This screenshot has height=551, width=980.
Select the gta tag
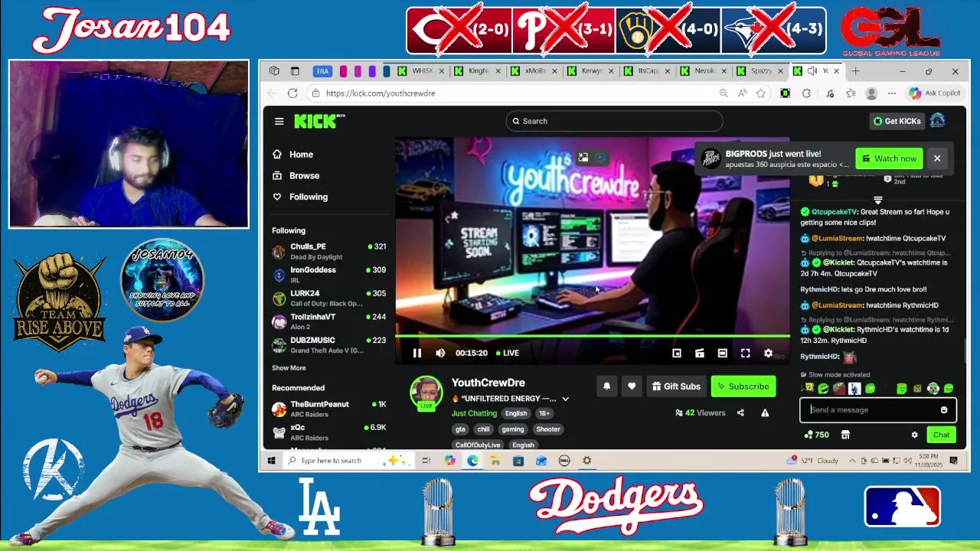coord(461,429)
